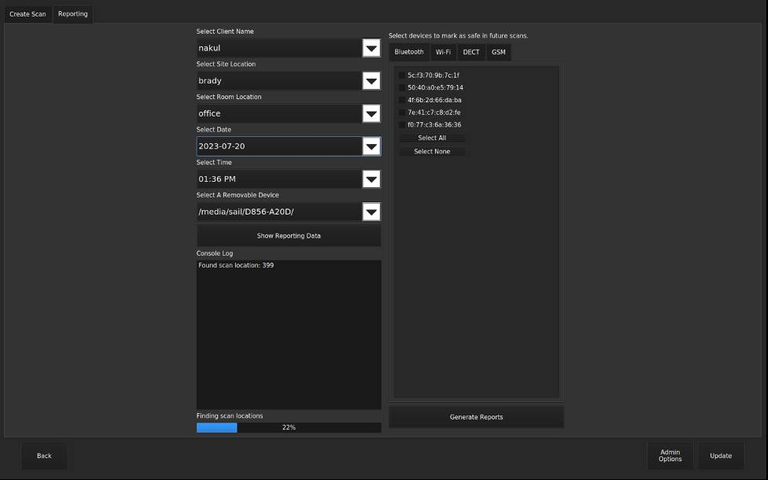This screenshot has height=480, width=768.
Task: Mark device 50:40:a0:e5:79:14 as safe
Action: tap(402, 88)
